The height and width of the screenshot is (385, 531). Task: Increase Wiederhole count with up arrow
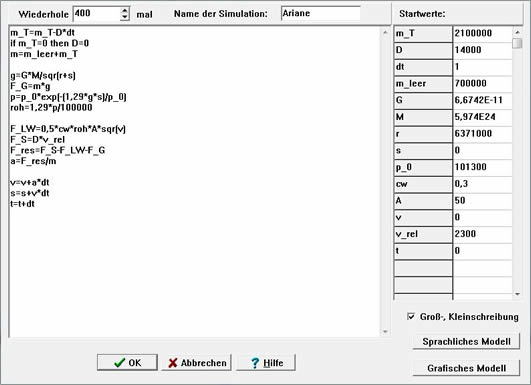point(125,10)
